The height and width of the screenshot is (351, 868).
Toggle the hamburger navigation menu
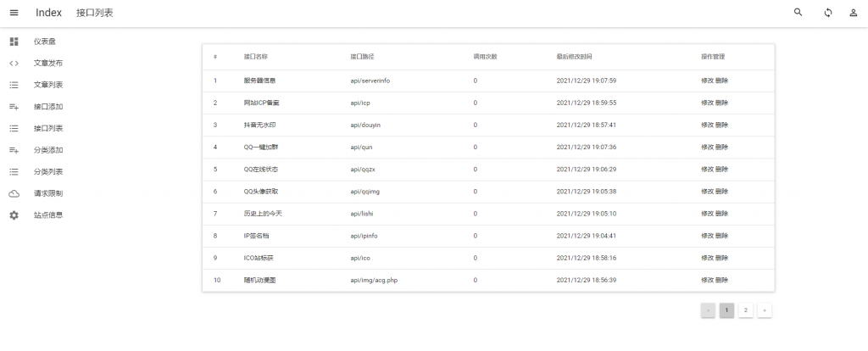[14, 13]
